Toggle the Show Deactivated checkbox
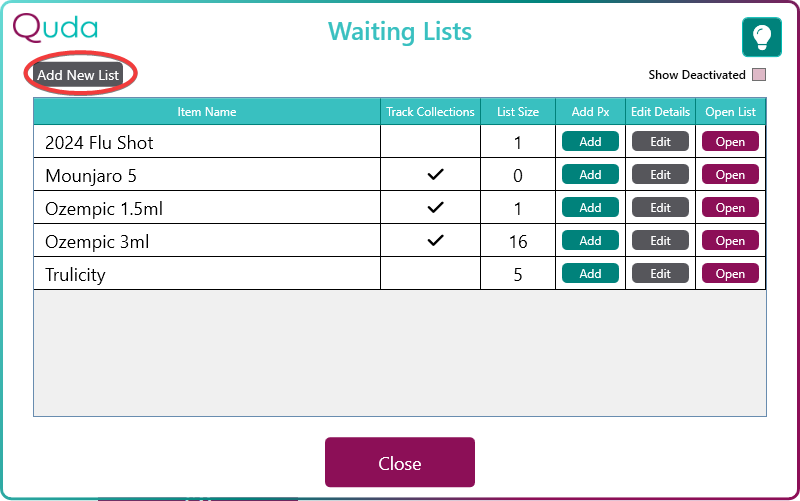800x501 pixels. [x=759, y=74]
